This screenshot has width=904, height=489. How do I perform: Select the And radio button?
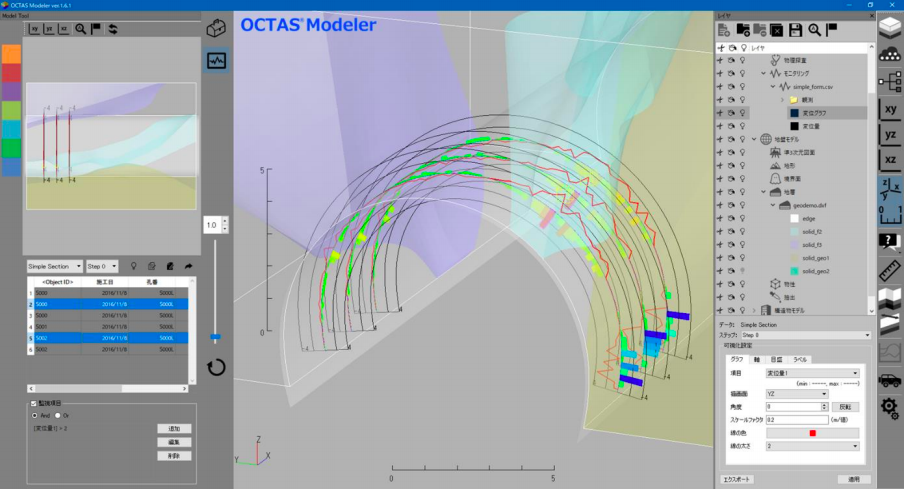click(x=35, y=414)
